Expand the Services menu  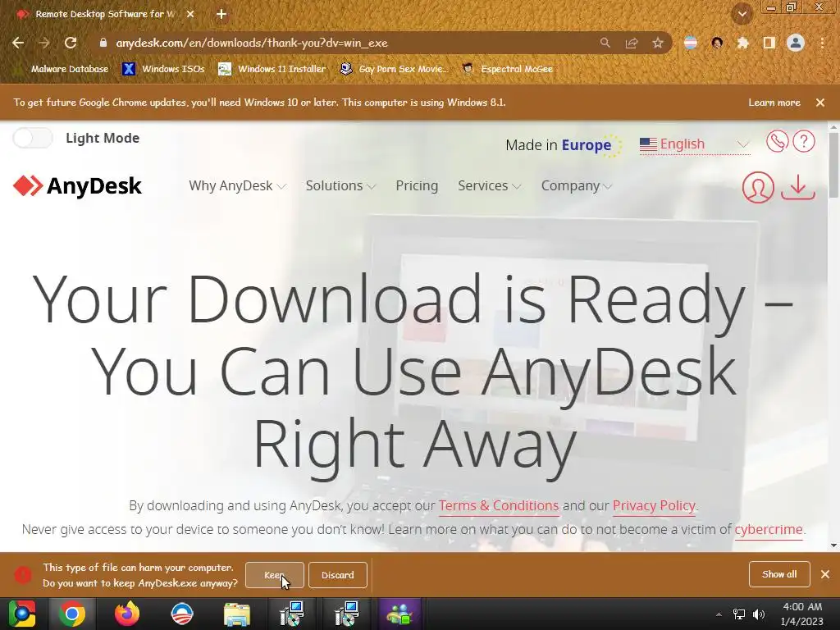489,186
